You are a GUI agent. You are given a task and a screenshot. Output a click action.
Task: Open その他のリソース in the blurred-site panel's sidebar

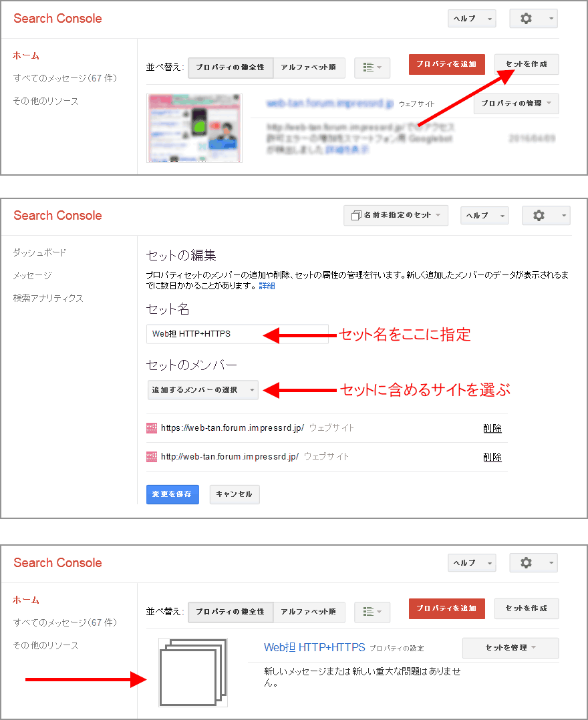click(45, 102)
